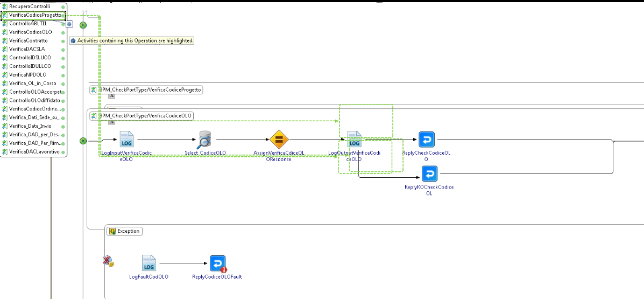Click the Verifica_OL_in_Corso operation
The width and height of the screenshot is (644, 299).
coord(33,84)
